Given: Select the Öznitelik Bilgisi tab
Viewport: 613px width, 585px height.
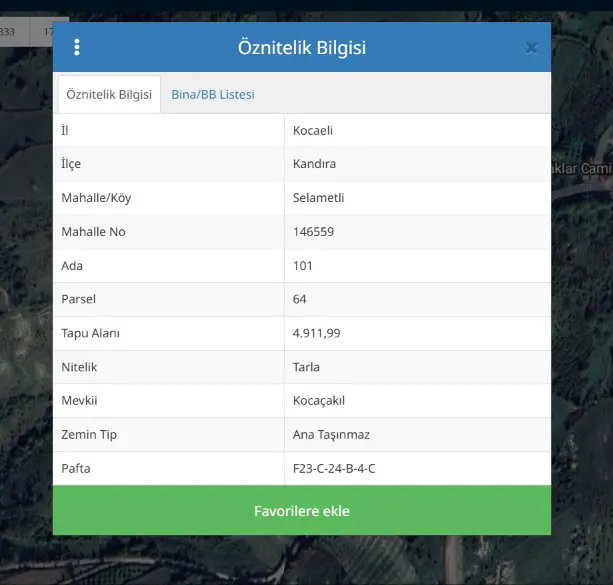Looking at the screenshot, I should tap(109, 94).
